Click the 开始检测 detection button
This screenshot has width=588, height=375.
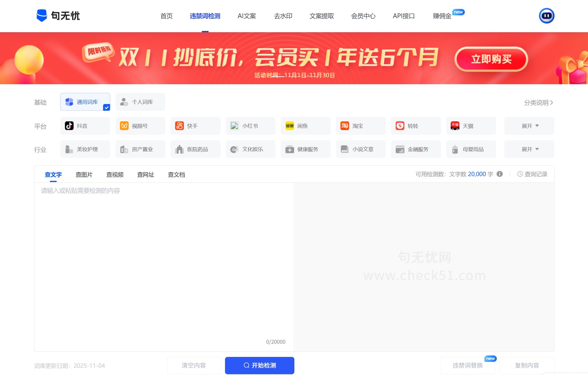pyautogui.click(x=259, y=365)
